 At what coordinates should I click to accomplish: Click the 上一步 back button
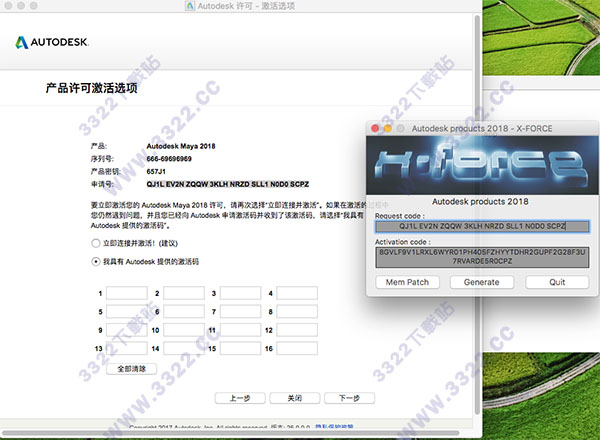point(240,398)
